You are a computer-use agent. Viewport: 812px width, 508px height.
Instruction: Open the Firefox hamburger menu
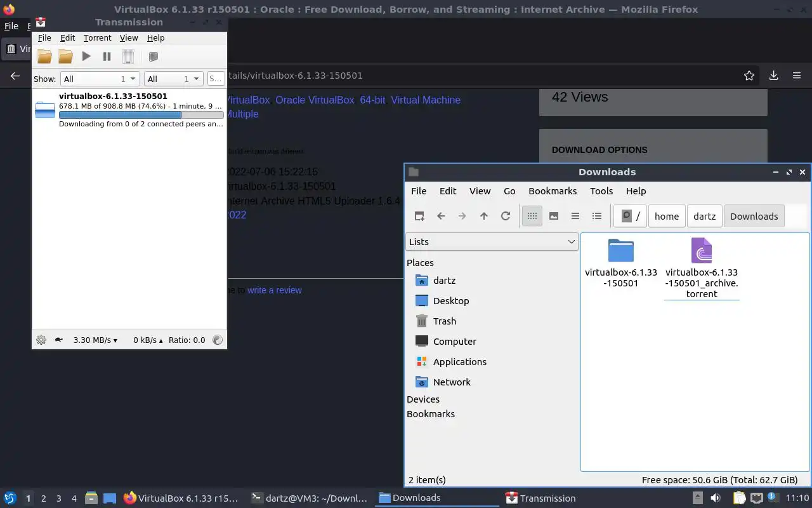click(797, 76)
